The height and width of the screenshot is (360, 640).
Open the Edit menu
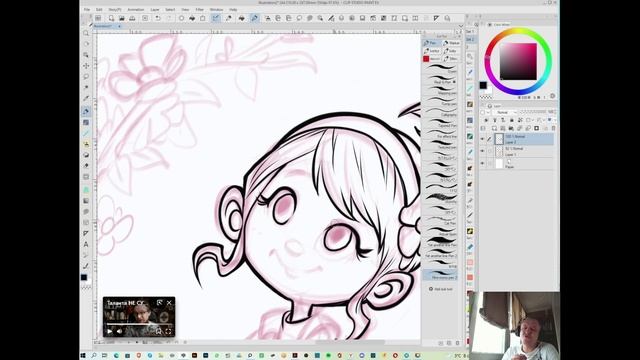tap(99, 9)
